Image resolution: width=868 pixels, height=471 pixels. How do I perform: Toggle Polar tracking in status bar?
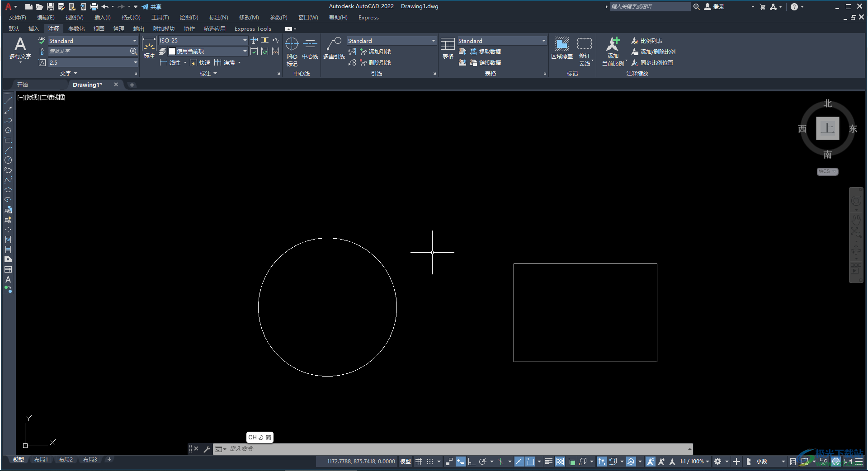[483, 462]
